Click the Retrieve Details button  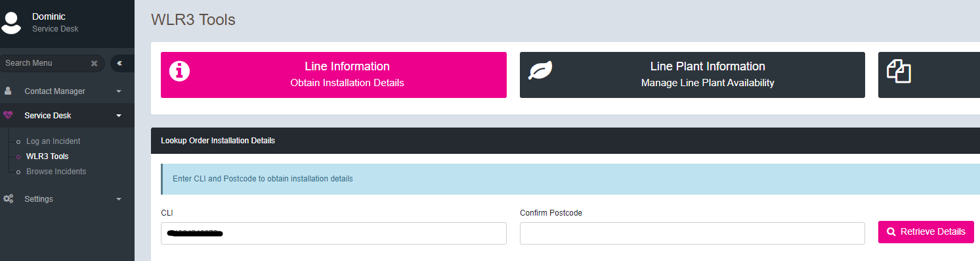click(926, 232)
